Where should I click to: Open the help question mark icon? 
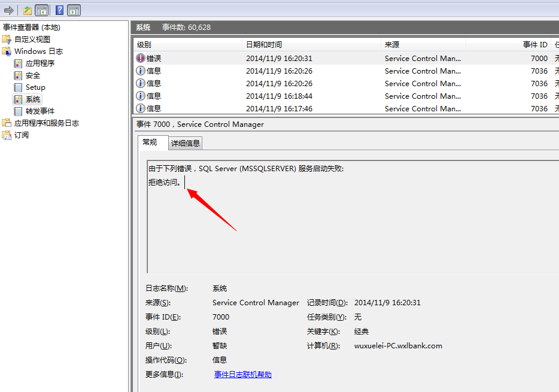coord(60,10)
